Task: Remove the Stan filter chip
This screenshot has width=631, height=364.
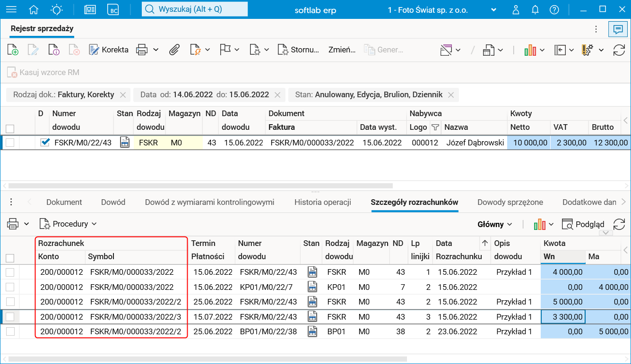Action: coord(450,95)
